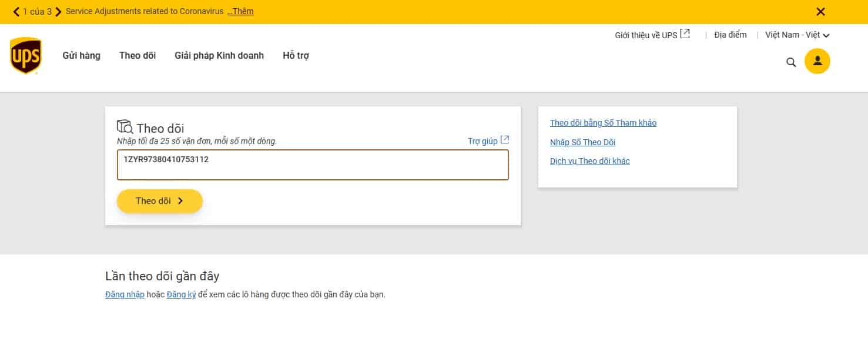Click the UPS shield logo
This screenshot has width=868, height=362.
[x=25, y=55]
